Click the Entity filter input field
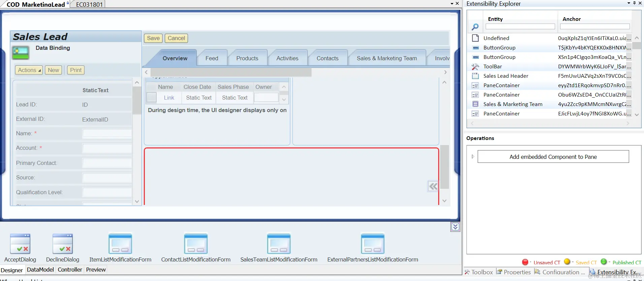644x281 pixels. click(x=520, y=26)
